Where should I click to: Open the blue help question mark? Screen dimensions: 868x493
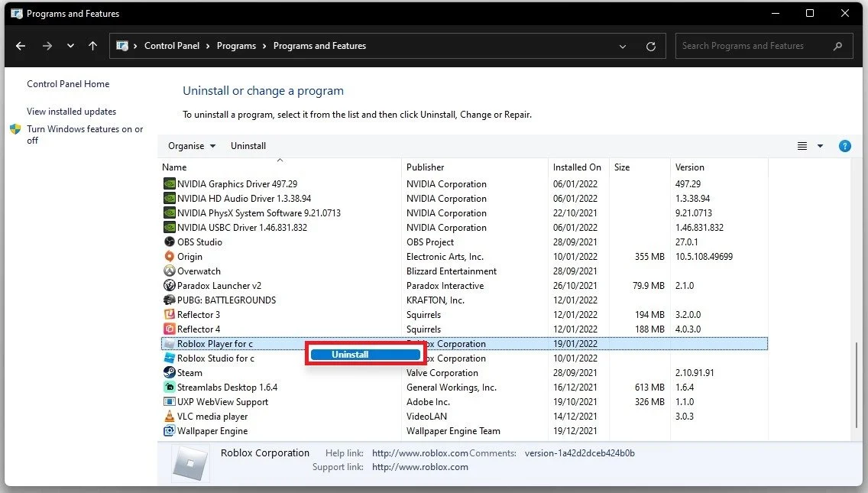coord(845,146)
